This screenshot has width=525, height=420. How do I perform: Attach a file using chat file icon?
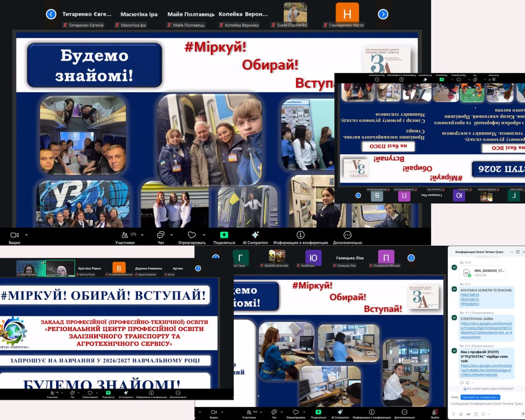(476, 414)
